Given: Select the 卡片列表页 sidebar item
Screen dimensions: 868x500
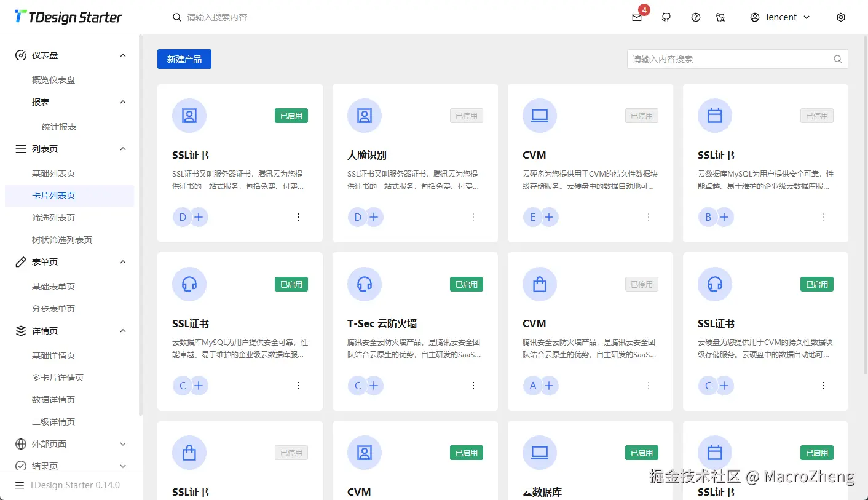Looking at the screenshot, I should (x=69, y=196).
